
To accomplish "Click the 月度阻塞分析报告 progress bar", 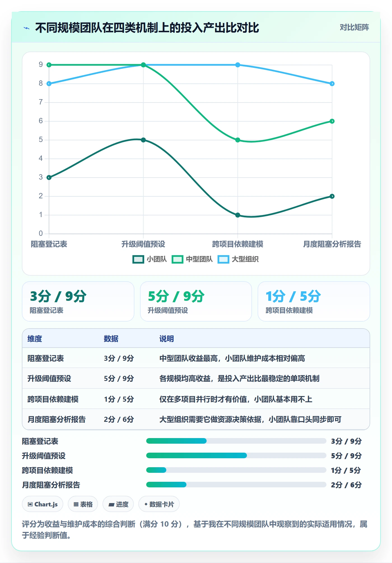I will tap(236, 485).
